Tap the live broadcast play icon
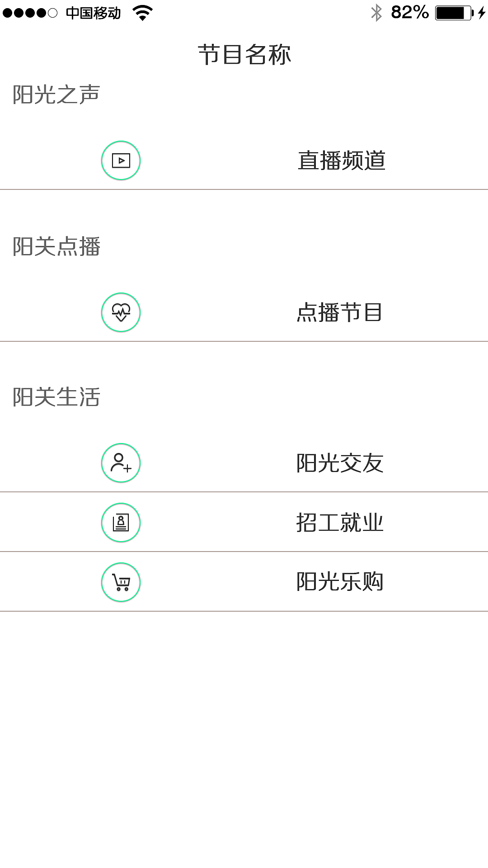488x868 pixels. 121,160
